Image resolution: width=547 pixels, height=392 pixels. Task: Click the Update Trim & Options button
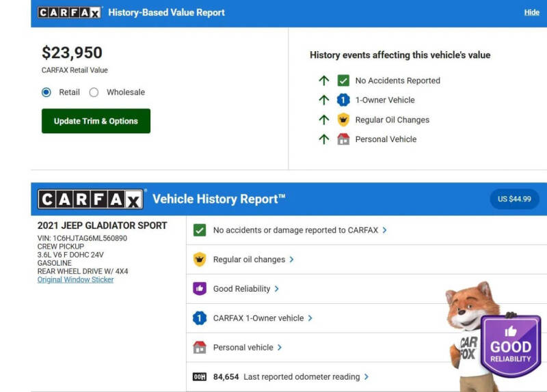(x=96, y=121)
